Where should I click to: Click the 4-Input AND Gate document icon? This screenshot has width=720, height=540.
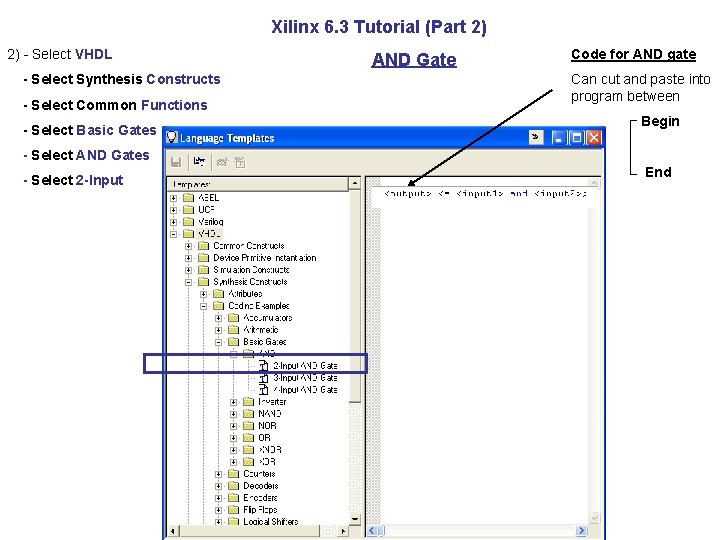(x=264, y=389)
